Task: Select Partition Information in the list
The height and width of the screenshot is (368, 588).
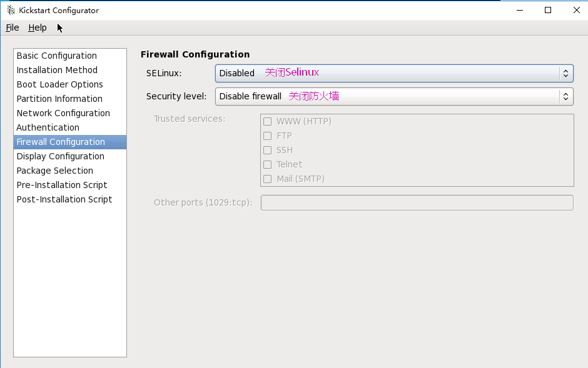Action: 59,99
